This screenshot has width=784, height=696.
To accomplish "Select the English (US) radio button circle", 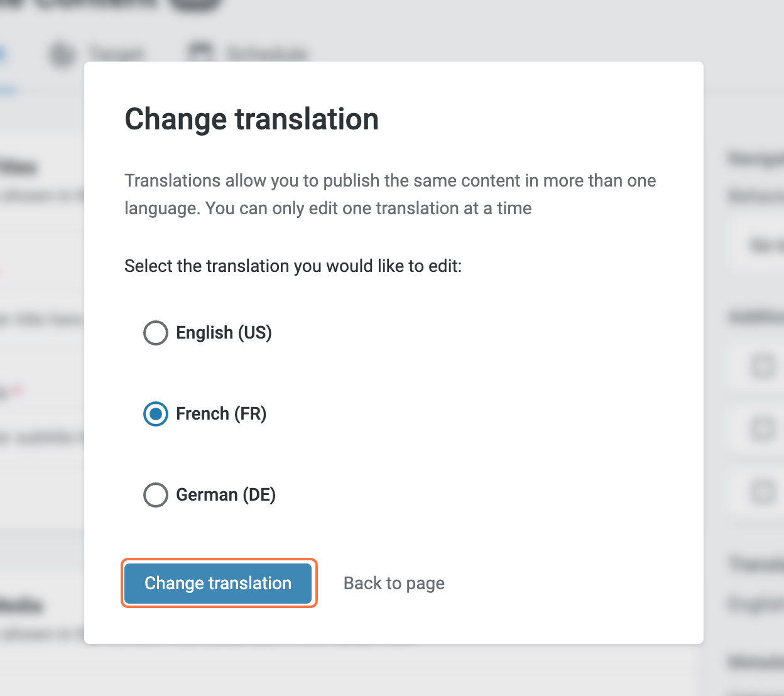I will click(x=156, y=333).
